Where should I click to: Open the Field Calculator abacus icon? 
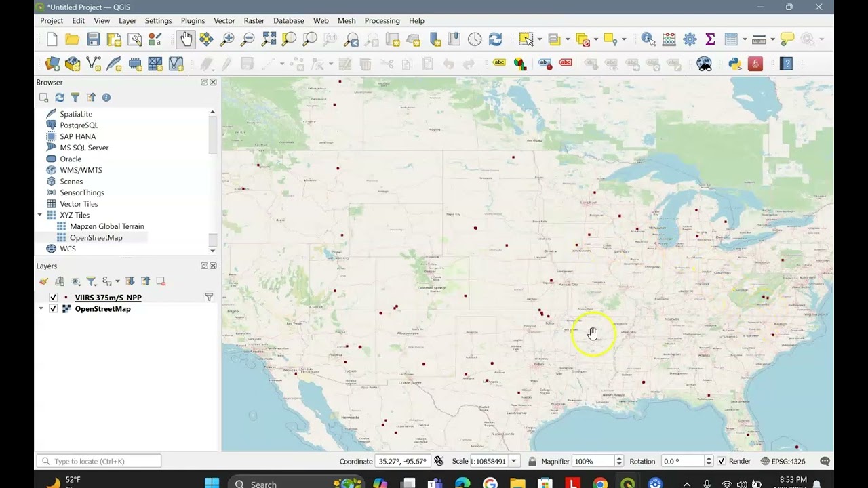(669, 39)
